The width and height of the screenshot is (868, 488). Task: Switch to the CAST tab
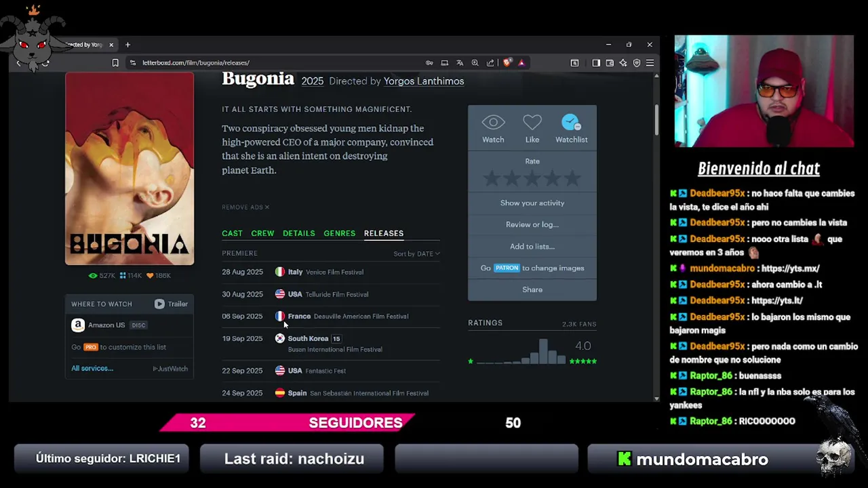click(232, 233)
